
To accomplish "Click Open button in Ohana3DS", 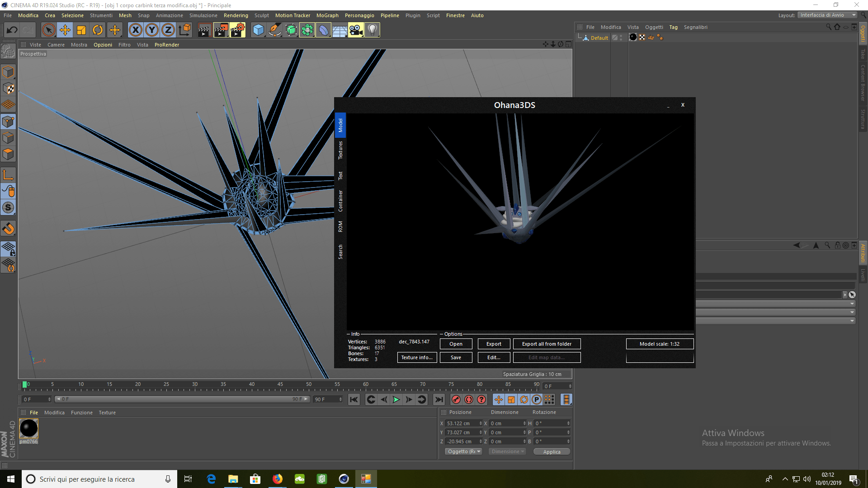I will click(456, 344).
